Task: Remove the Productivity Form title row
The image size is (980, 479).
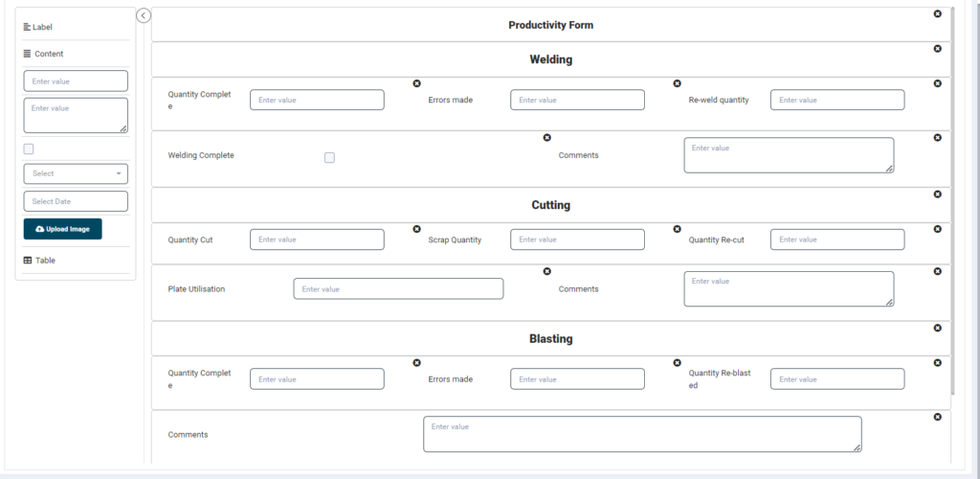Action: (x=938, y=13)
